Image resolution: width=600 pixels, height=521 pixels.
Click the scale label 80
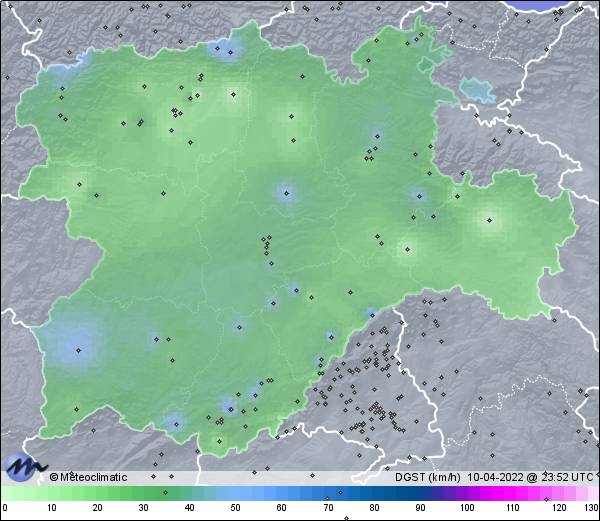pos(374,508)
